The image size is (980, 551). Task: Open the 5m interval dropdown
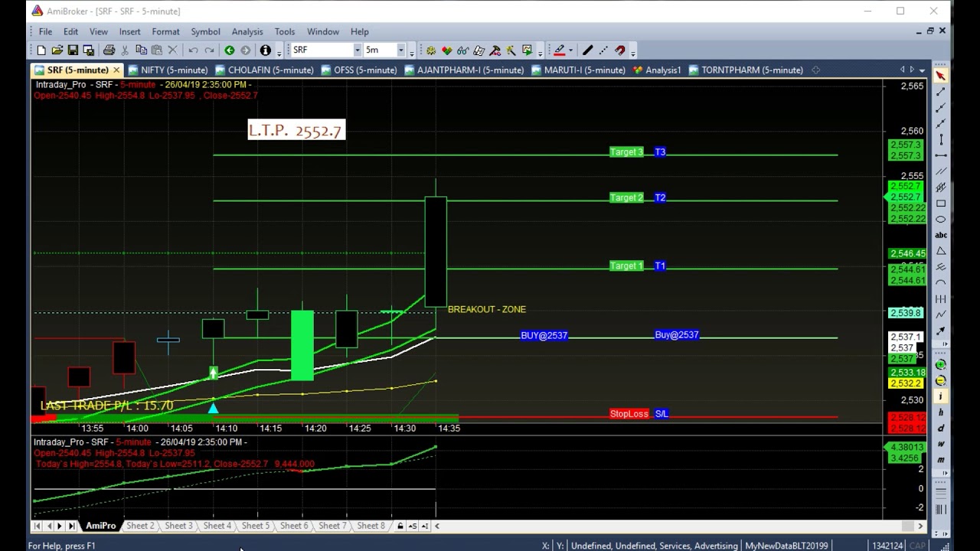pyautogui.click(x=400, y=51)
